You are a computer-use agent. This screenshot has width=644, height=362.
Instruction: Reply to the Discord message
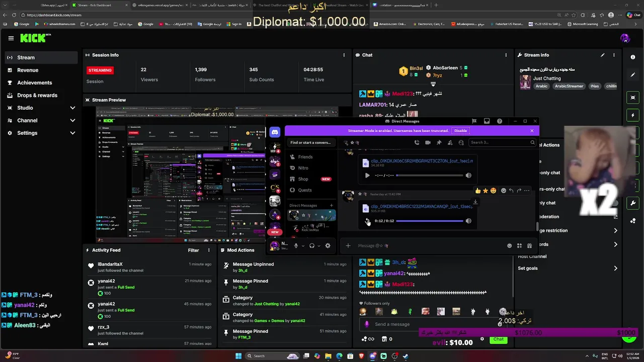pos(511,191)
